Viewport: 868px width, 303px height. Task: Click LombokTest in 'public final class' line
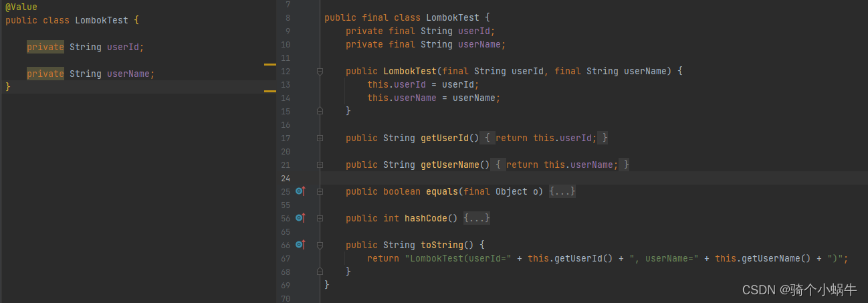pos(453,17)
